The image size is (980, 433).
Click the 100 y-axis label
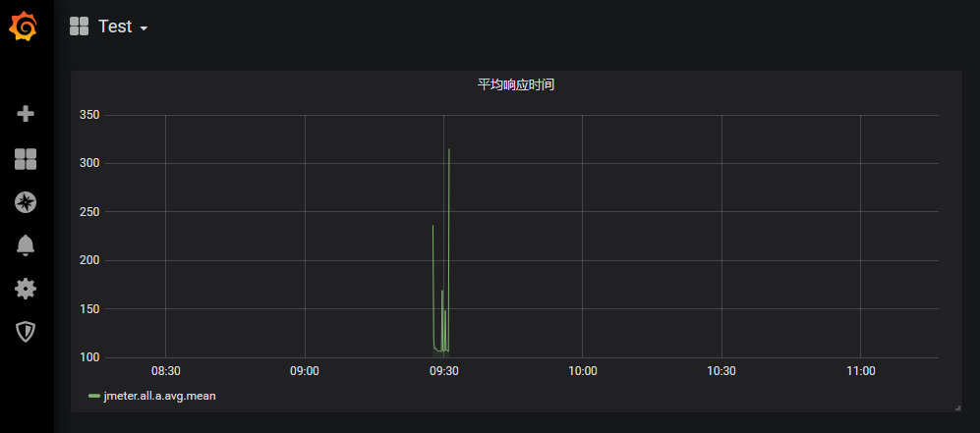[90, 357]
